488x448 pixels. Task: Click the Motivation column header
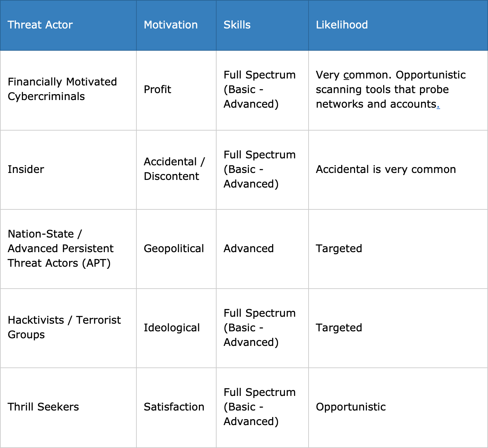click(x=176, y=25)
